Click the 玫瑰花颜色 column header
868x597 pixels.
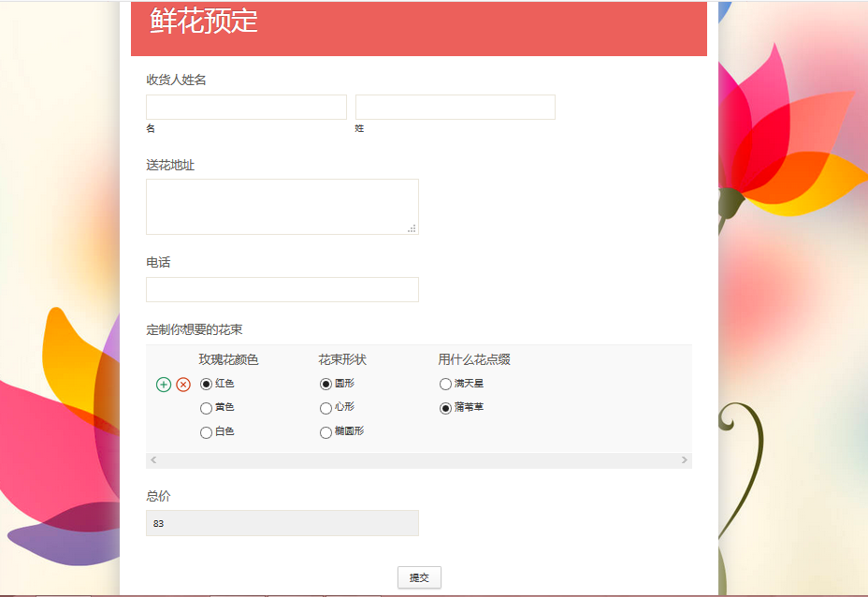click(x=228, y=359)
